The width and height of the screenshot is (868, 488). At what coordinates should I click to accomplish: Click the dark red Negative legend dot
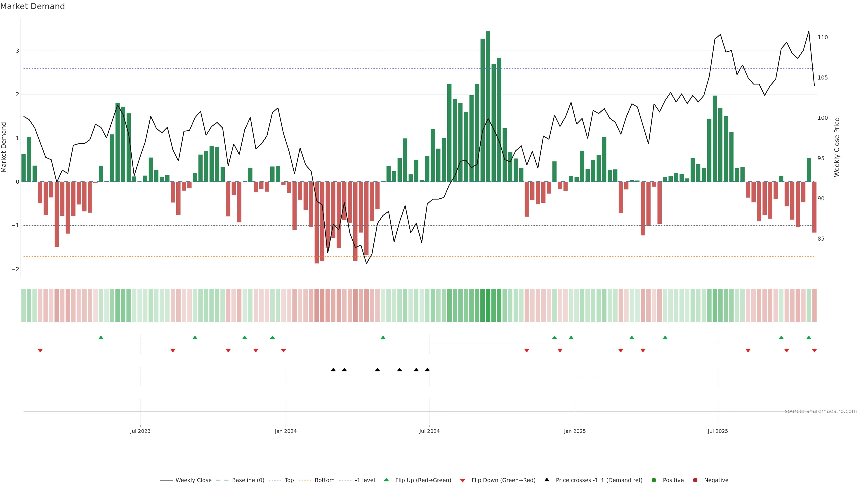[695, 480]
